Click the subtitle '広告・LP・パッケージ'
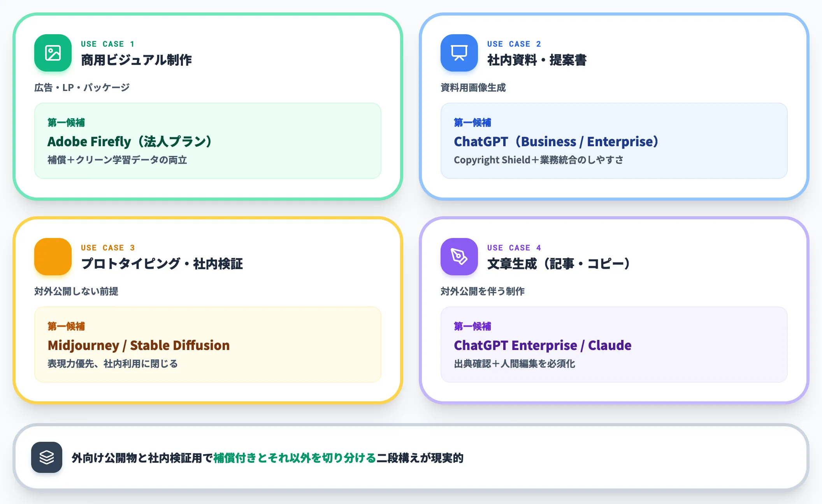The width and height of the screenshot is (822, 504). pyautogui.click(x=82, y=87)
